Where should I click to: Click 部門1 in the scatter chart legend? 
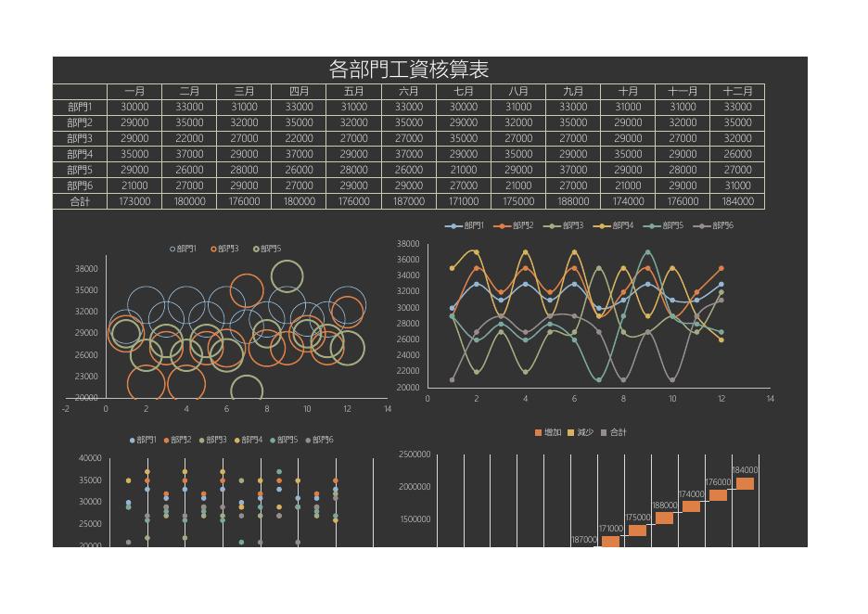(144, 441)
